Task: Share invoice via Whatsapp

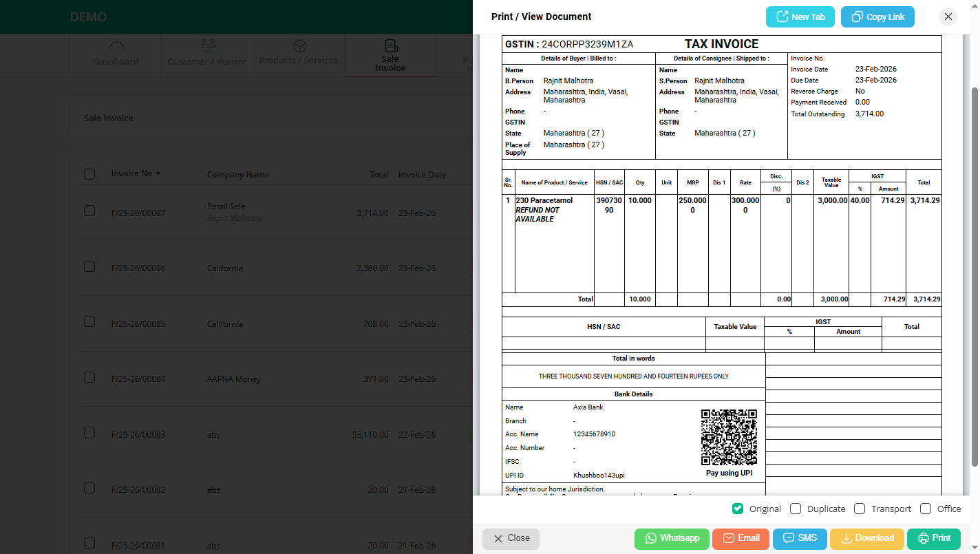Action: coord(672,538)
